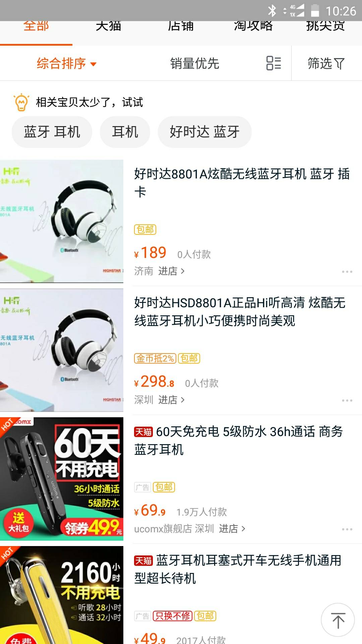Enter ucomx旗舰店 via 进店 chevron

[x=232, y=528]
